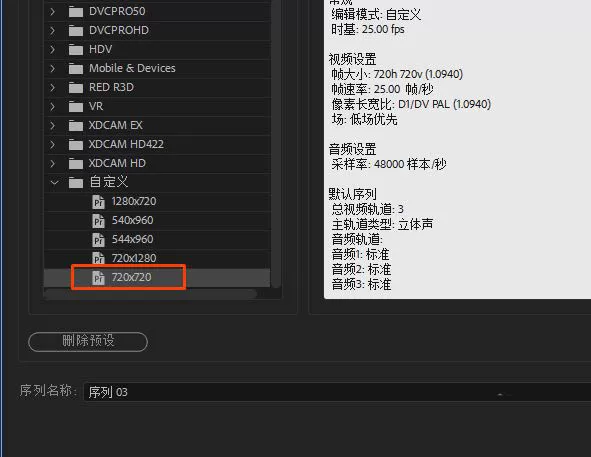Select the 544x960 custom preset
This screenshot has width=591, height=457.
[x=132, y=239]
